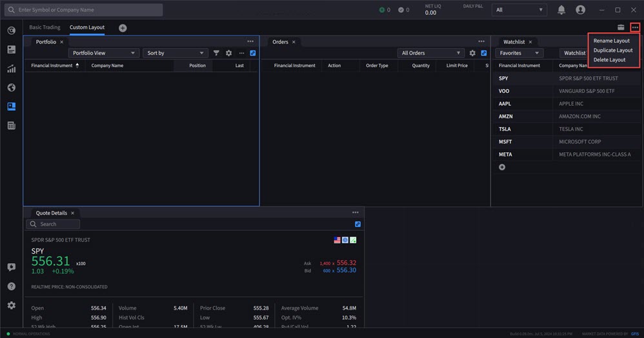Toggle the Orders panel link icon
The image size is (644, 338).
(484, 53)
